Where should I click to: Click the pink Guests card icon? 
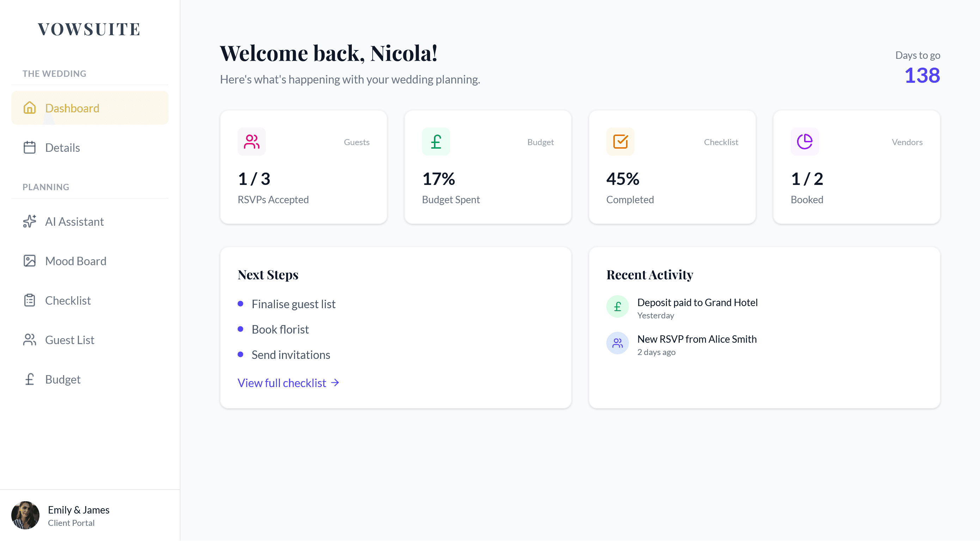click(251, 142)
